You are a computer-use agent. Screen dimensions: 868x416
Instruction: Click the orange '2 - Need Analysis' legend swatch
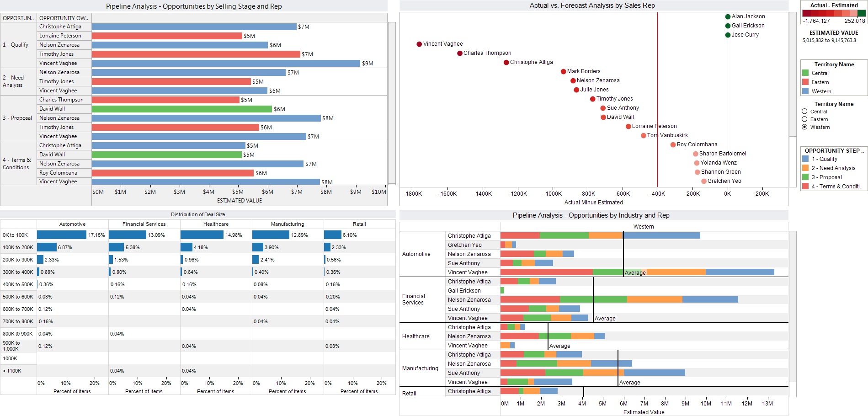[x=805, y=168]
